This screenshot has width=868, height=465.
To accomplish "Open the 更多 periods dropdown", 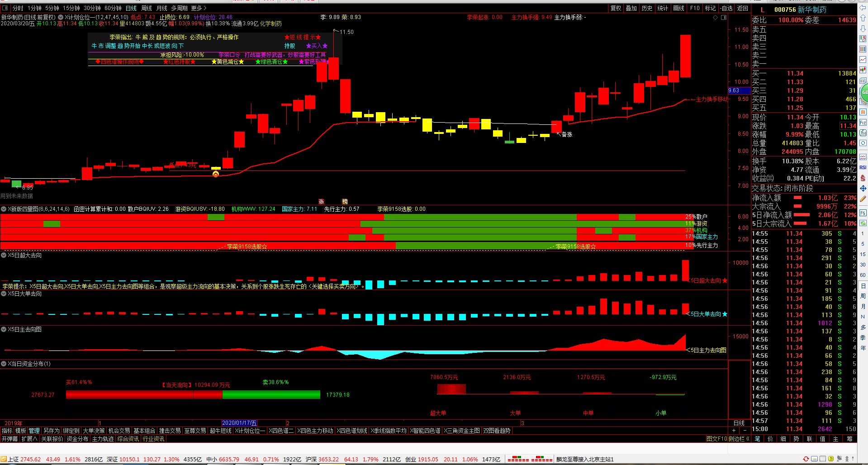I will click(199, 8).
